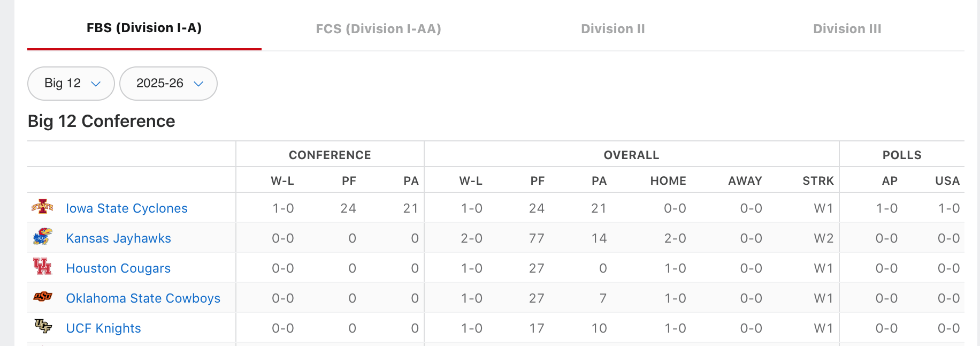Click the HOME column header

click(x=668, y=181)
